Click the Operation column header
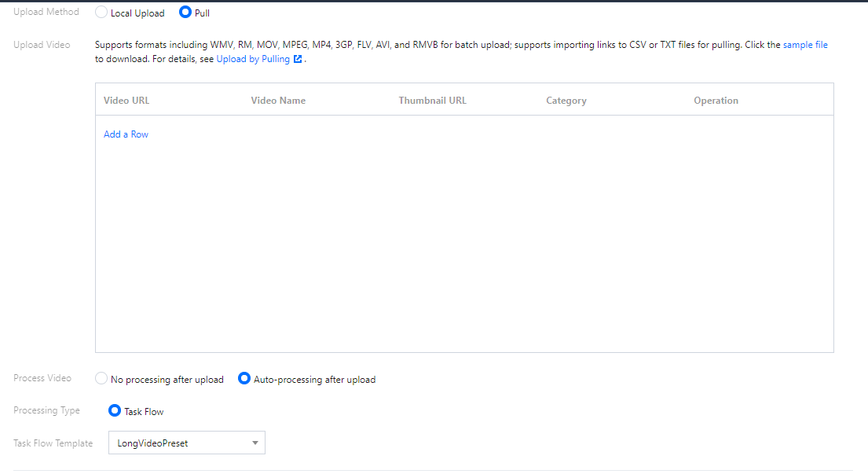Image resolution: width=868 pixels, height=474 pixels. [716, 101]
